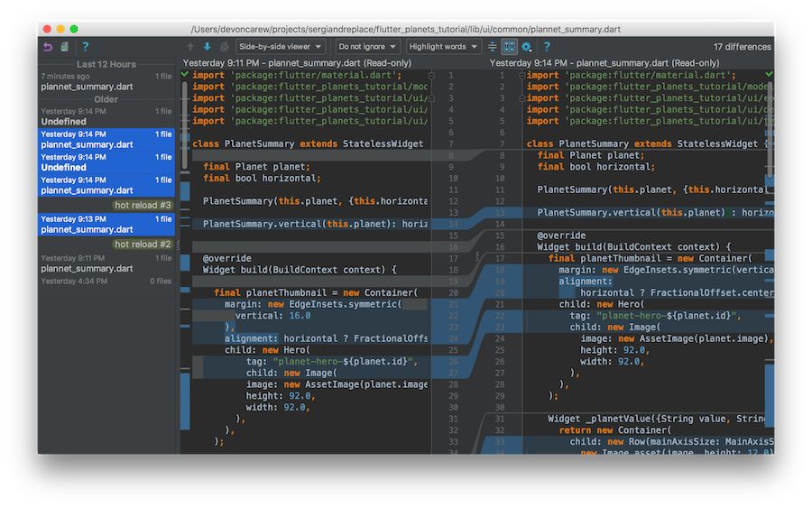This screenshot has height=508, width=812.
Task: Click the file path in the window title bar
Action: 405,30
